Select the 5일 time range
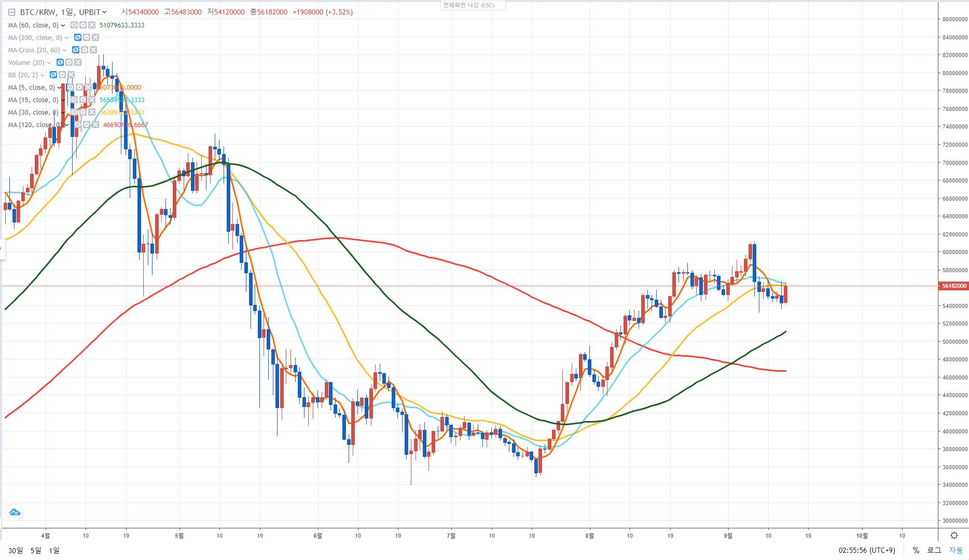The height and width of the screenshot is (560, 969). (36, 550)
